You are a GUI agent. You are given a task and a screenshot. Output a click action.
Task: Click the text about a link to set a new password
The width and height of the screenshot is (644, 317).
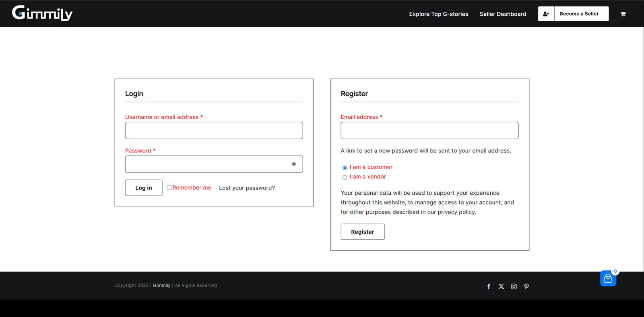(x=426, y=151)
